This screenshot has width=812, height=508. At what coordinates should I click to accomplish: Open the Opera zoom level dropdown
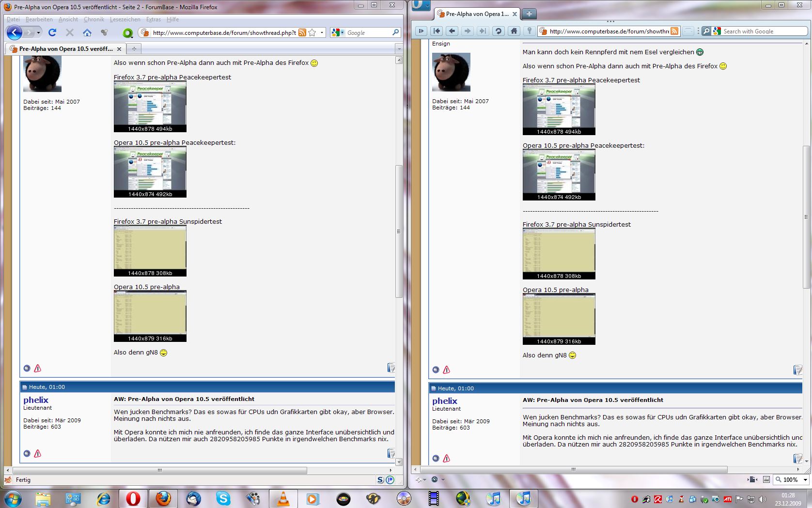[x=805, y=480]
